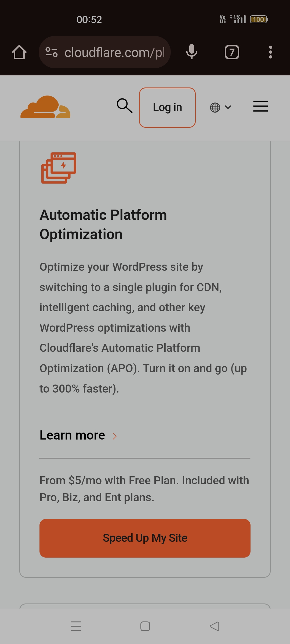Click the Cloudflare cloud logo
This screenshot has width=290, height=644.
(45, 107)
